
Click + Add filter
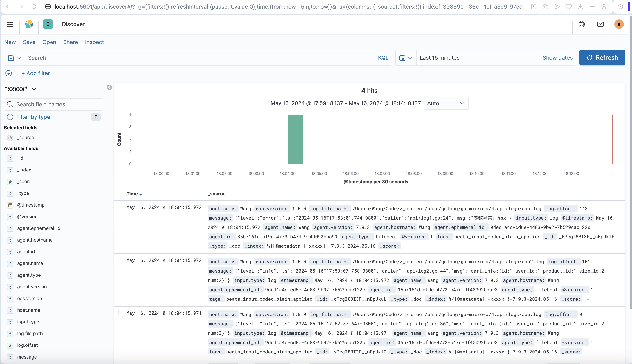(36, 73)
